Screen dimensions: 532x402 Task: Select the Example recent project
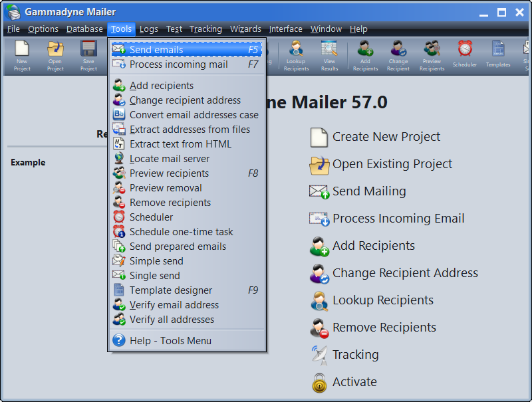(x=28, y=162)
